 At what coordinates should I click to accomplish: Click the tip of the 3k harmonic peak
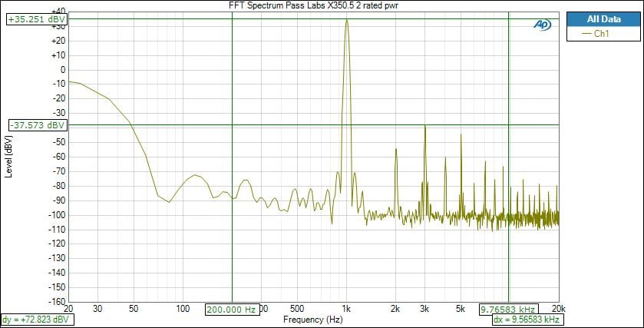(x=424, y=125)
